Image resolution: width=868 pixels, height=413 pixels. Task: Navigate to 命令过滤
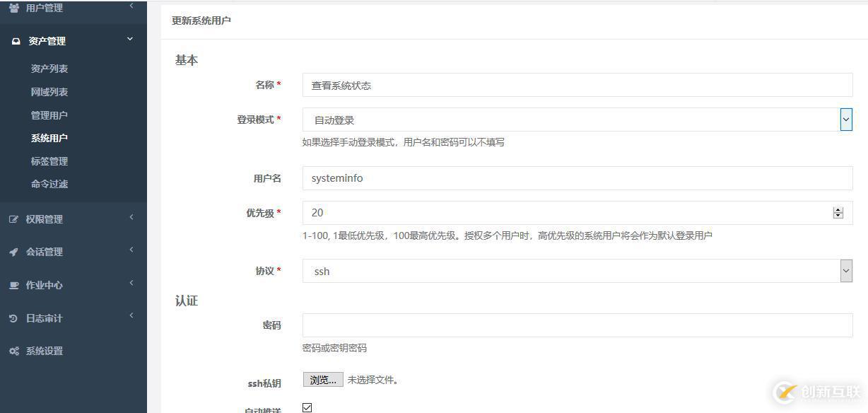tap(49, 184)
